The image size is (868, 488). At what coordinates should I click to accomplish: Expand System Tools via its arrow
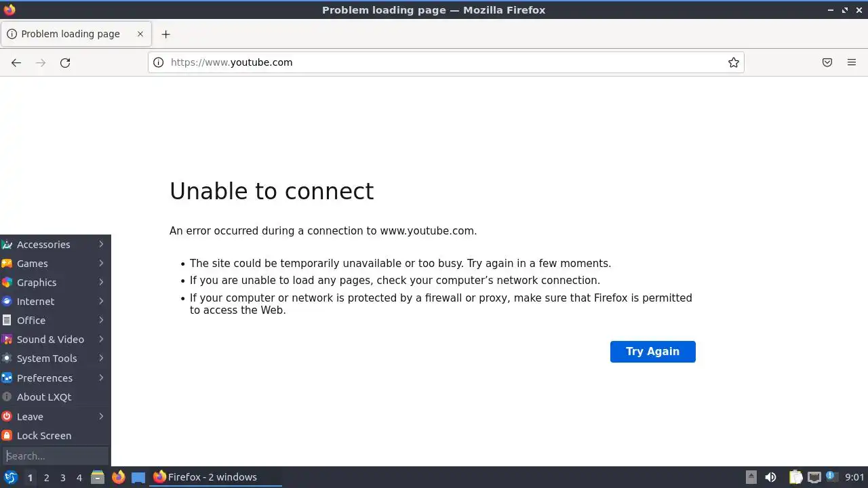pos(101,358)
